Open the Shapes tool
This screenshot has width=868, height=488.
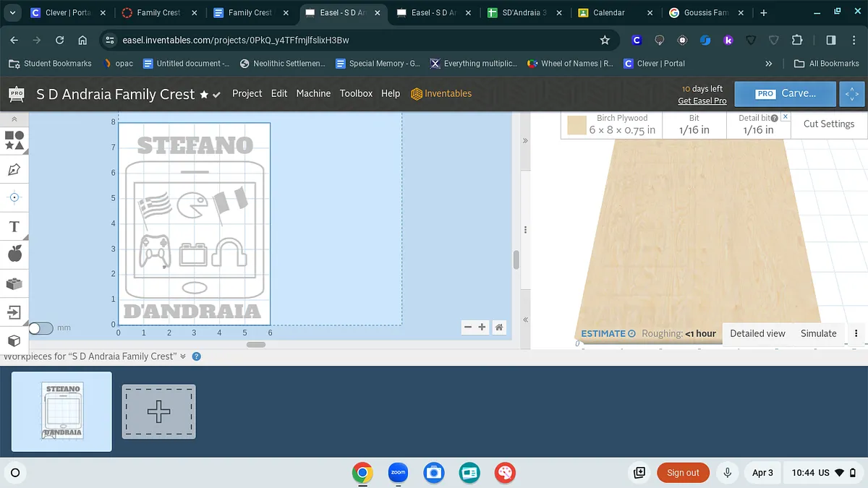point(14,140)
